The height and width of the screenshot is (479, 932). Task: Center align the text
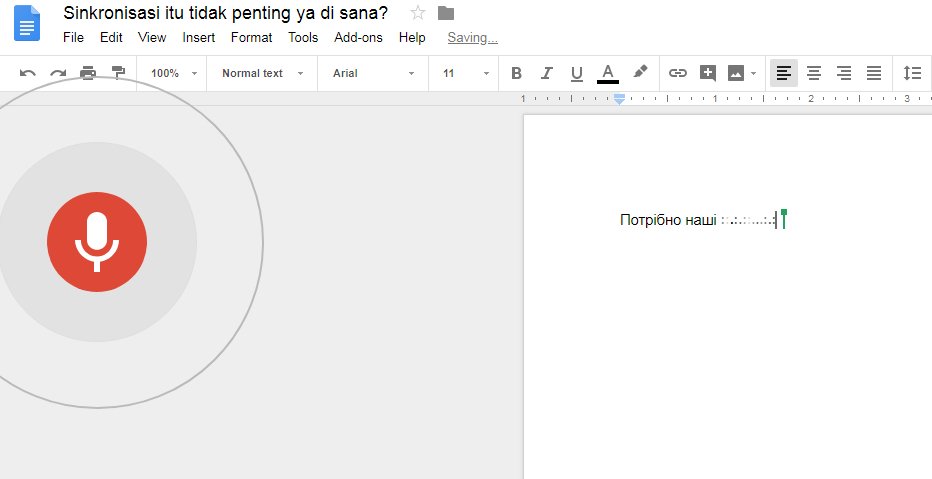[x=814, y=73]
